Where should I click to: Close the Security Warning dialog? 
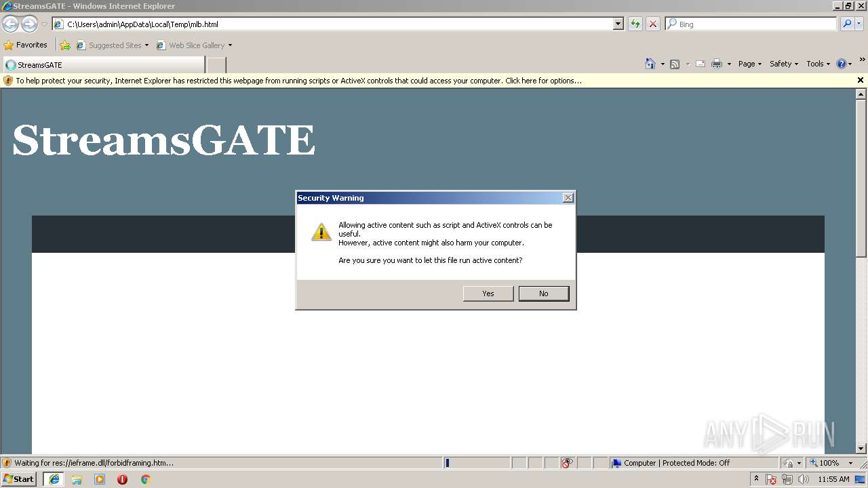568,198
